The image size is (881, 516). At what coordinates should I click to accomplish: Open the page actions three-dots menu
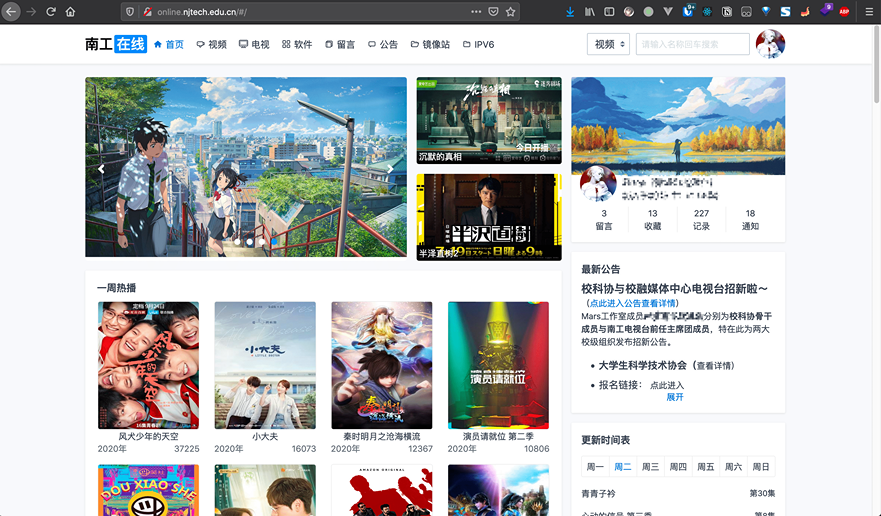[x=475, y=12]
